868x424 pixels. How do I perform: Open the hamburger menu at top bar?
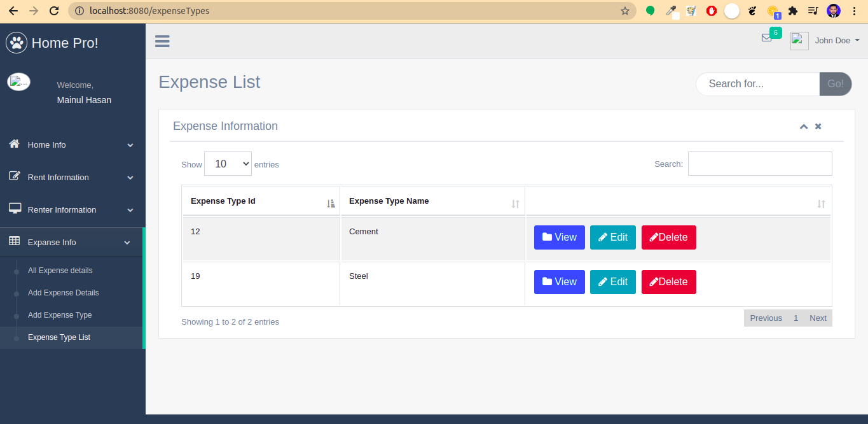click(162, 41)
